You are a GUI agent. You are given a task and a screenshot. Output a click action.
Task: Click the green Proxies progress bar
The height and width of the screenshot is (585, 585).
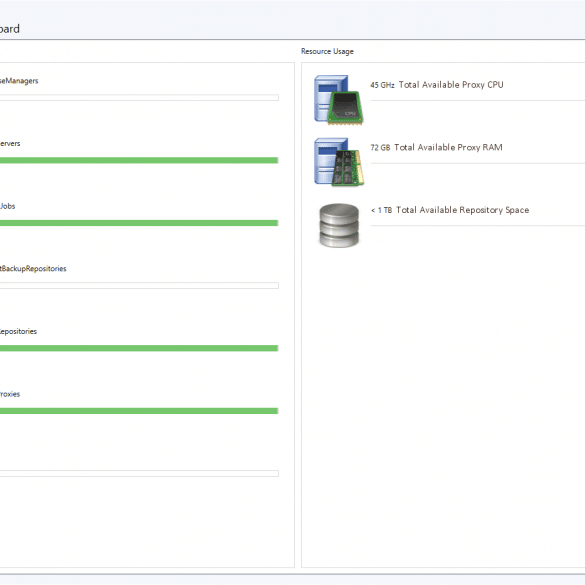tap(139, 411)
